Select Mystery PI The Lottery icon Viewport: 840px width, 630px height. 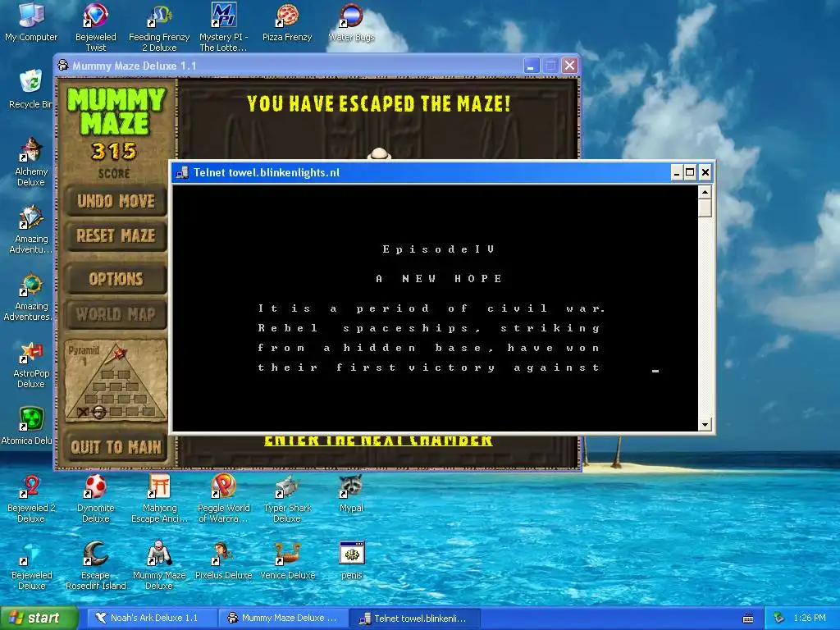point(223,27)
